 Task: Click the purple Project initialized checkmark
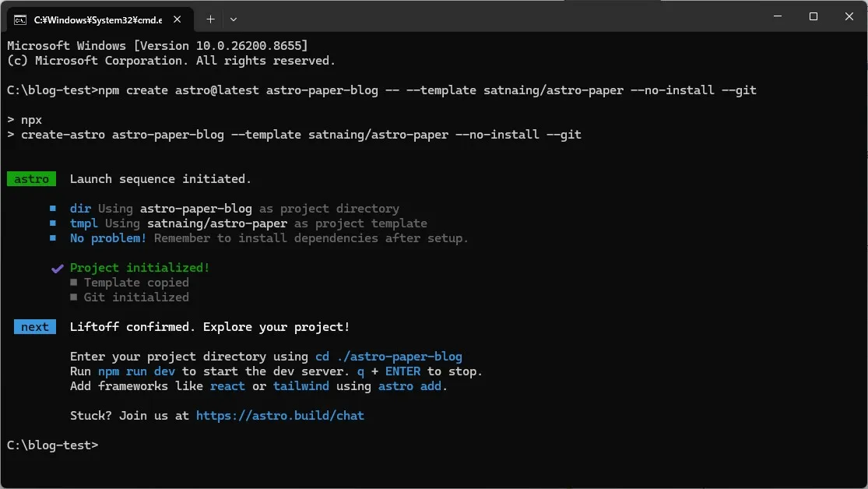pos(57,269)
